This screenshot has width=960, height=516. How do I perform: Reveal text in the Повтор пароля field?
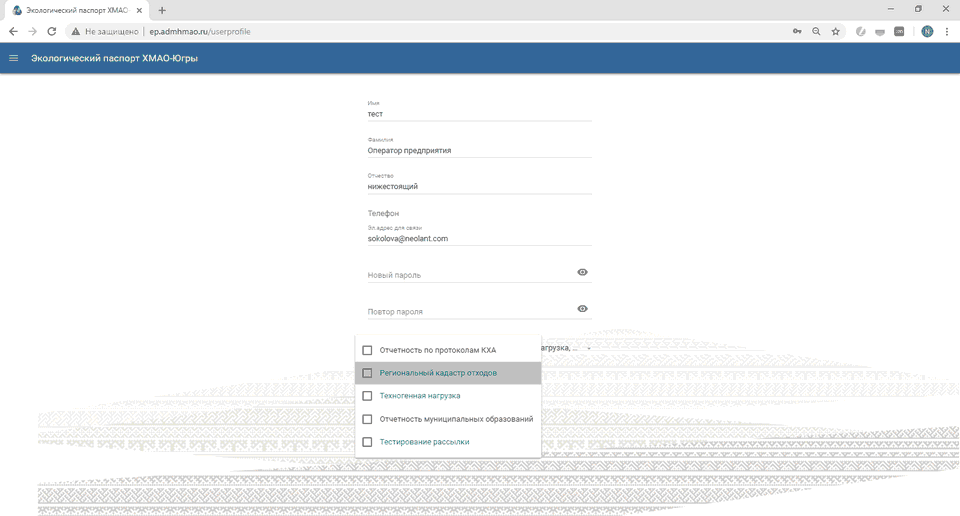[582, 309]
